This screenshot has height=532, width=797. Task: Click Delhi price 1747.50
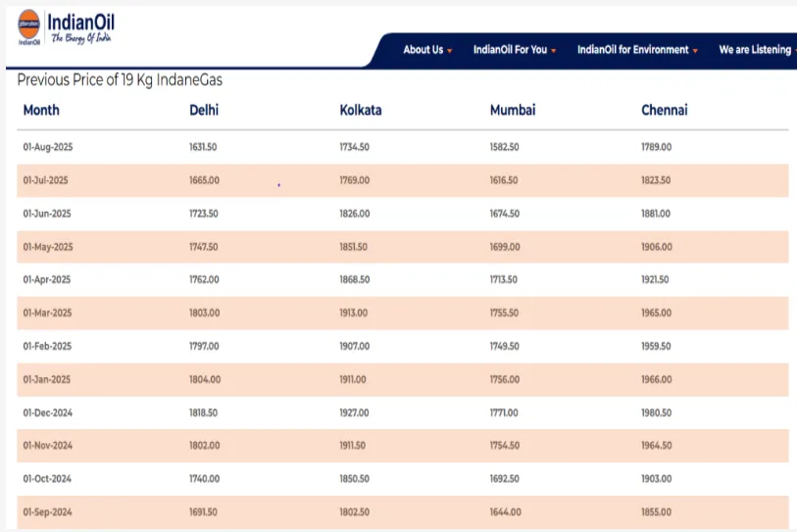click(203, 247)
